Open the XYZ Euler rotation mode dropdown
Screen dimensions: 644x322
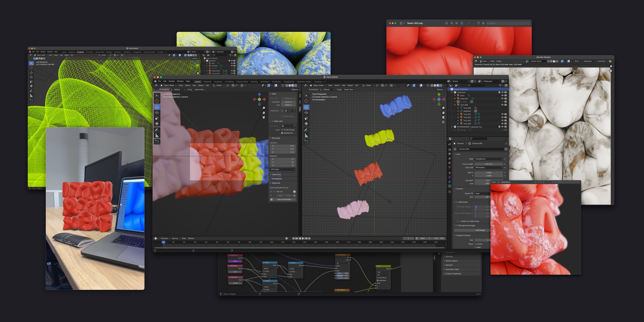point(283,169)
